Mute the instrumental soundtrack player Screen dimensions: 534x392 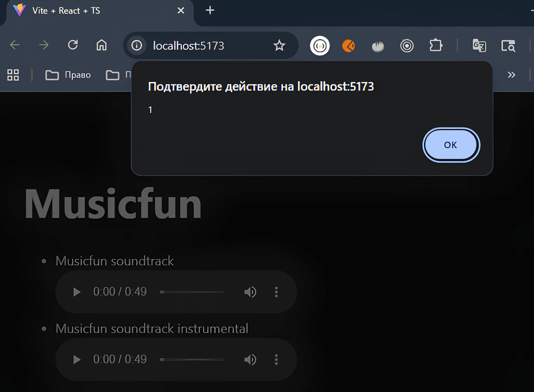coord(250,359)
